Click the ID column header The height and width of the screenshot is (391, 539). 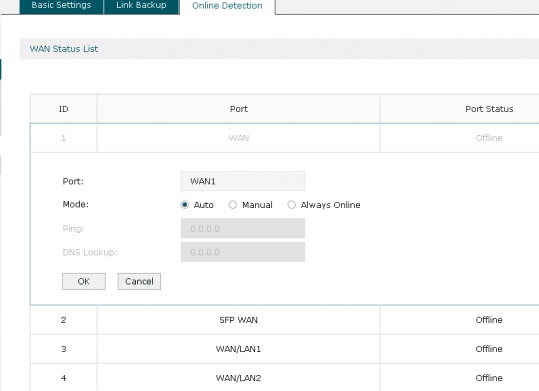tap(64, 109)
